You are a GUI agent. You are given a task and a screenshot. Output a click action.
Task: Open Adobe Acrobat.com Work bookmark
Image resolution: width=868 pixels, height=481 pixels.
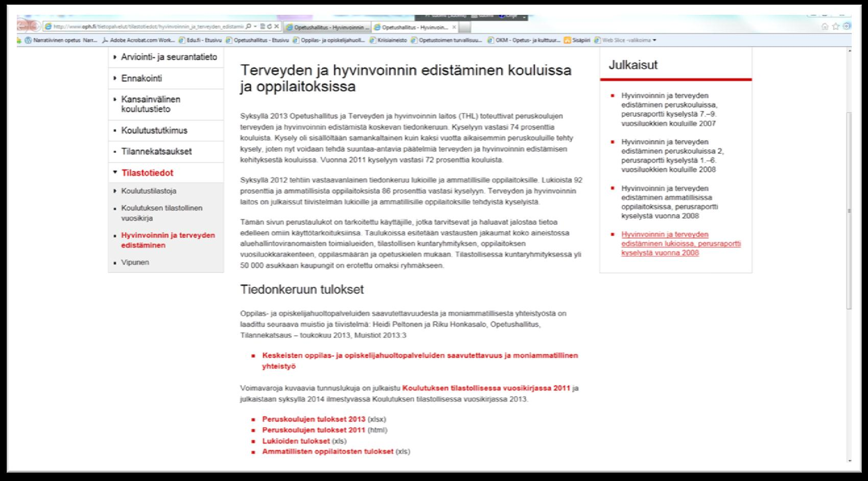[139, 40]
